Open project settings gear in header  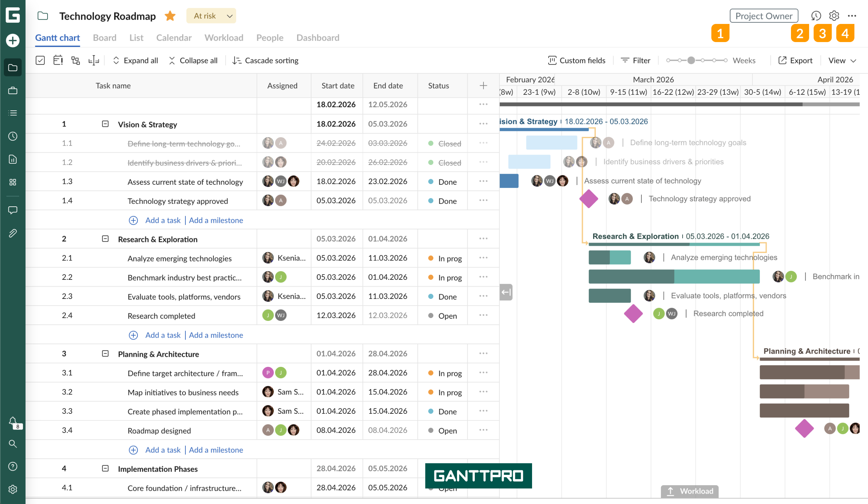coord(834,16)
